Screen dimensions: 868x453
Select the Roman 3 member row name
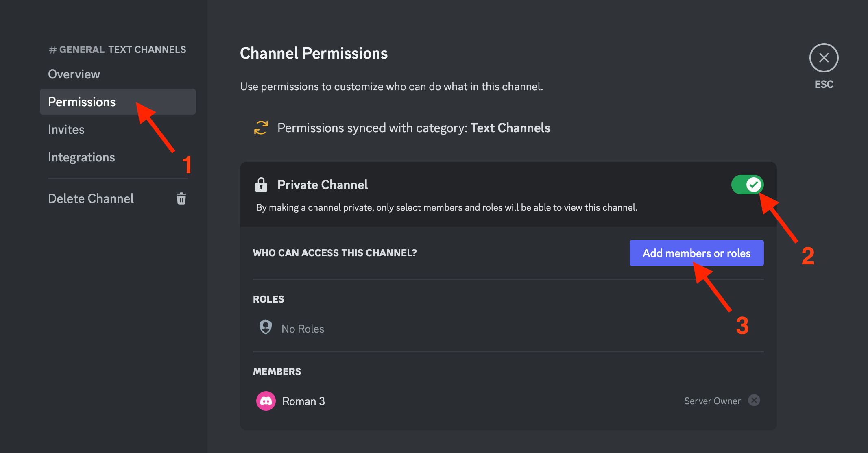pos(303,401)
